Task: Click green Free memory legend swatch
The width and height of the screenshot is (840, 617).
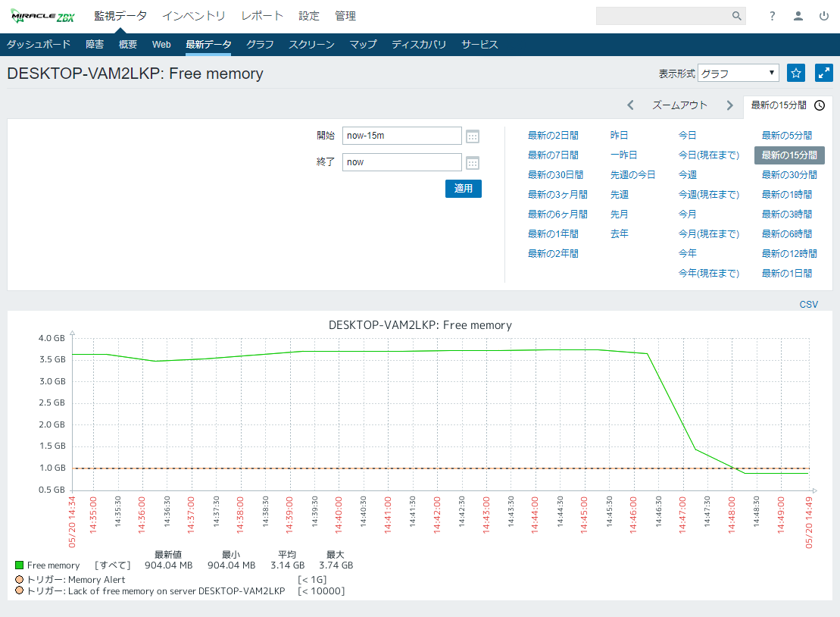Action: click(x=19, y=565)
